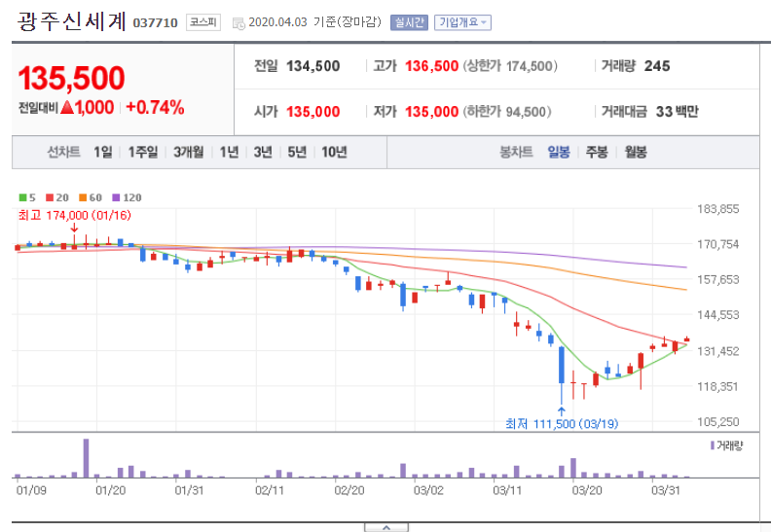Select the 1일 line chart tab
The width and height of the screenshot is (771, 532).
[103, 153]
